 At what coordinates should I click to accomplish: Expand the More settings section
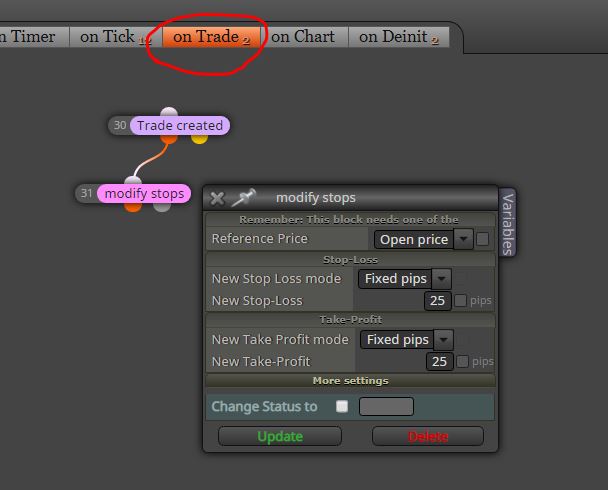[x=351, y=381]
